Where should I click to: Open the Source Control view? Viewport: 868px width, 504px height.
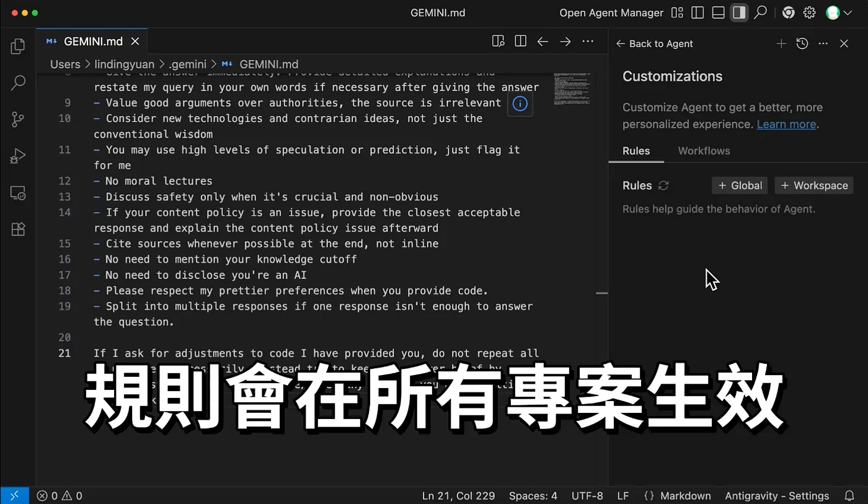tap(18, 119)
